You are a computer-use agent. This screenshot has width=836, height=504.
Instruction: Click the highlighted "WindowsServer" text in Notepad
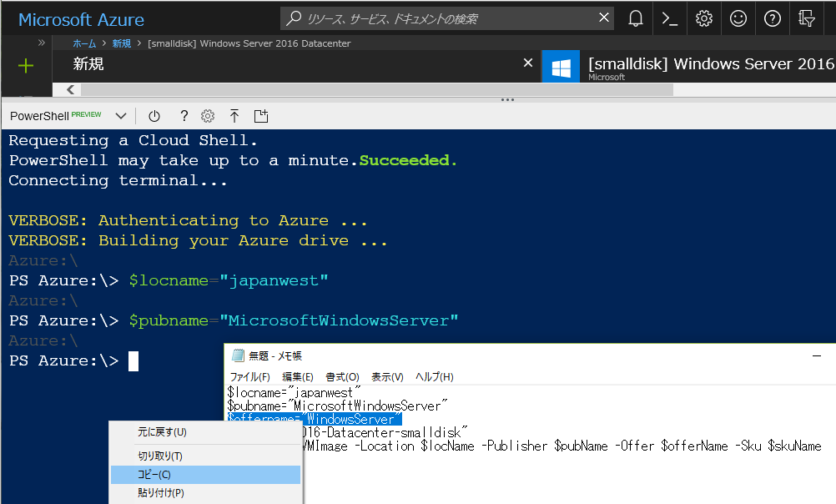tap(352, 419)
